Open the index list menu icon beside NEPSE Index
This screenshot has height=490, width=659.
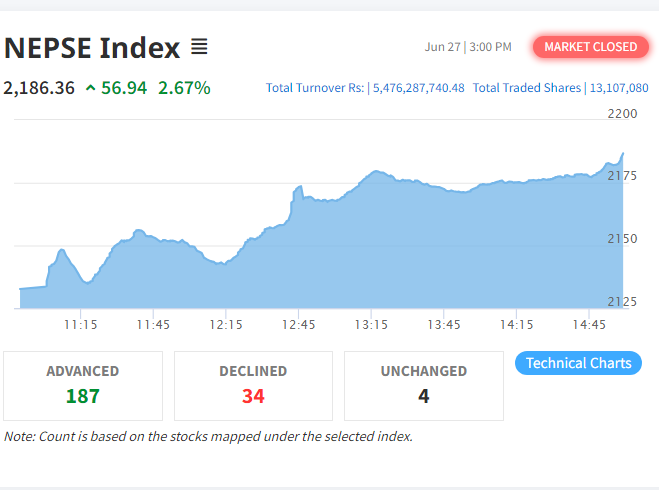(x=199, y=47)
